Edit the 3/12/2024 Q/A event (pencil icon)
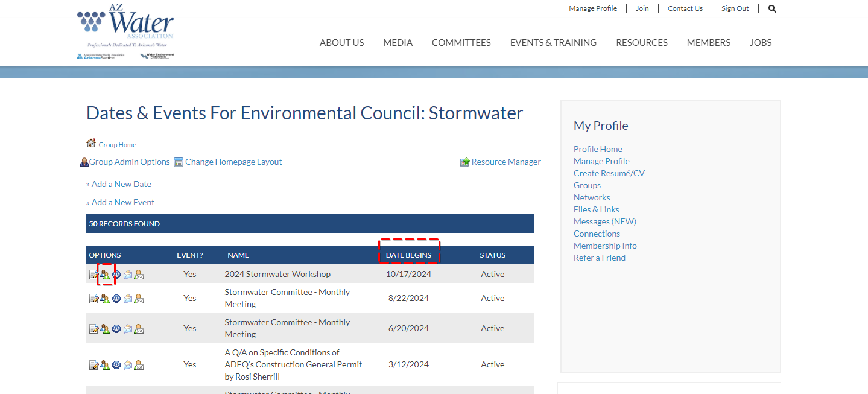 click(x=94, y=365)
